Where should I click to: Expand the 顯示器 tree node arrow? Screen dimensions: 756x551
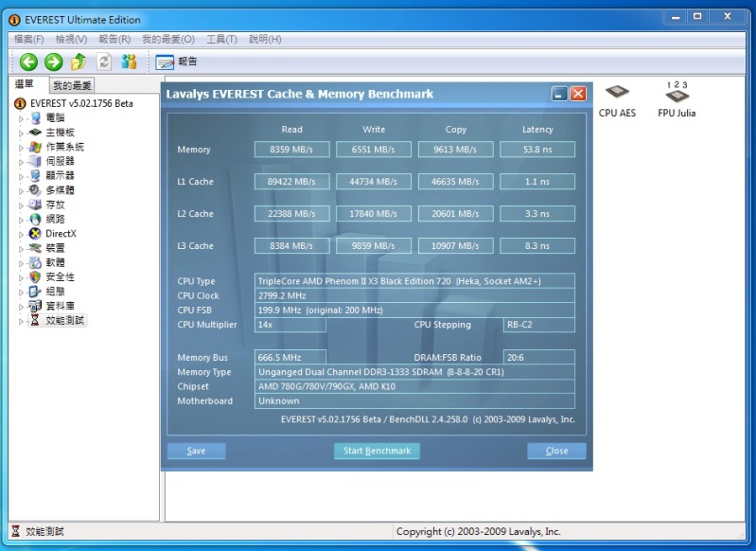click(21, 177)
